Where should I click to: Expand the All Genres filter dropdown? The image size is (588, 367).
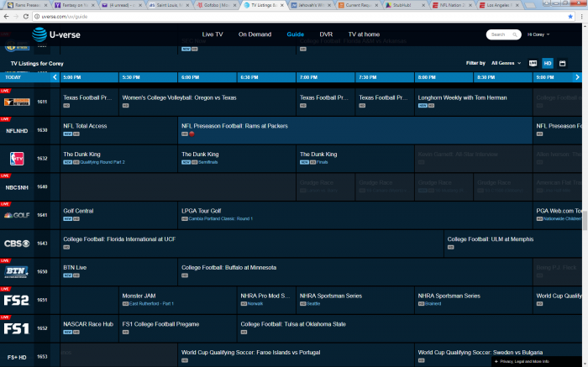click(506, 63)
